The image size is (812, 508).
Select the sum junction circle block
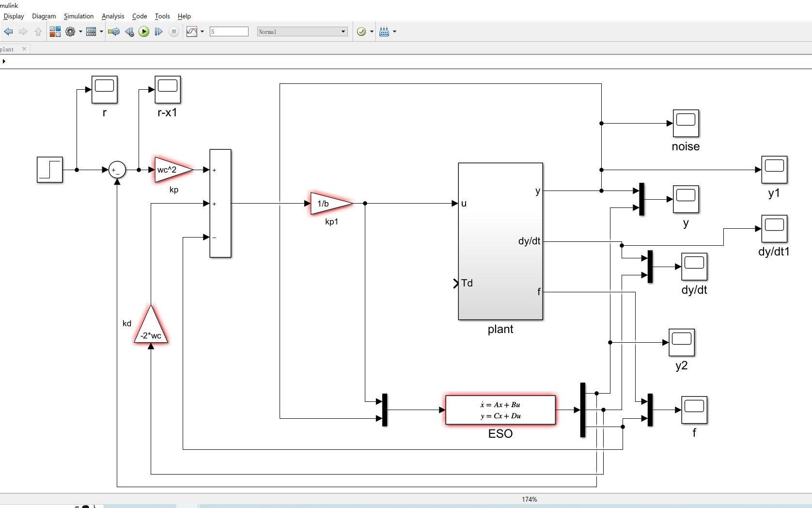117,170
